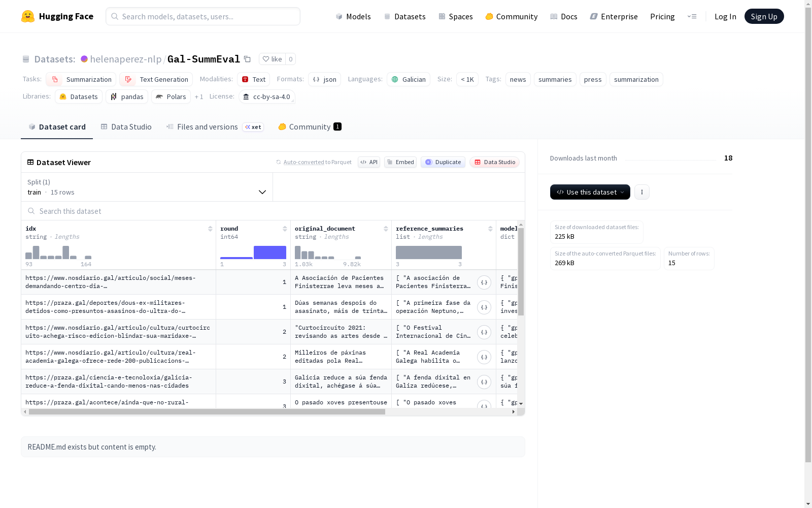
Task: Open the cc-by-sa-4.0 license tag
Action: pos(267,97)
